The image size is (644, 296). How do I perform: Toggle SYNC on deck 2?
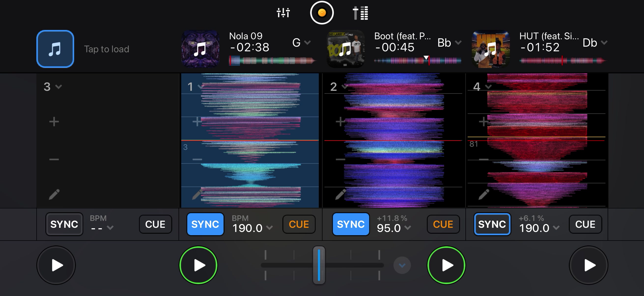point(351,224)
